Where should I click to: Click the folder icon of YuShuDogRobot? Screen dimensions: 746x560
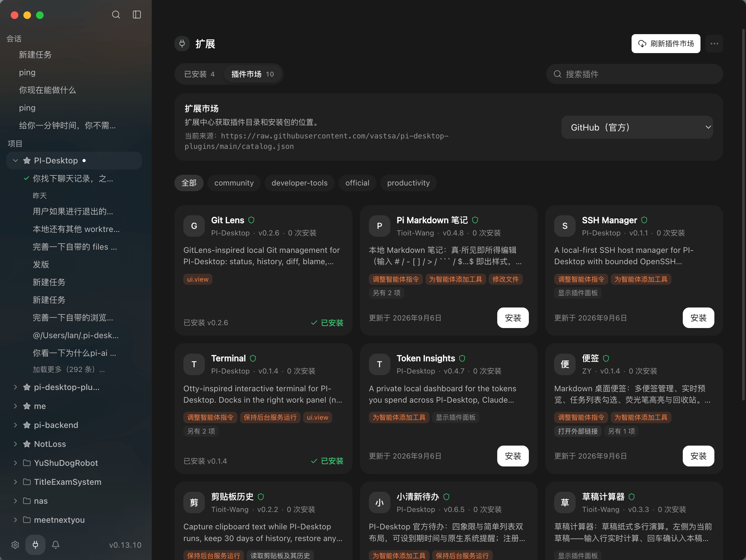point(27,463)
